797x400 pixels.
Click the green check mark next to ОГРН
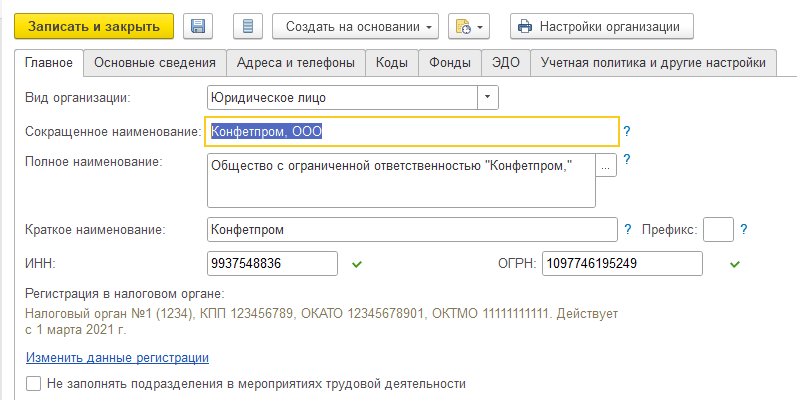(x=734, y=264)
